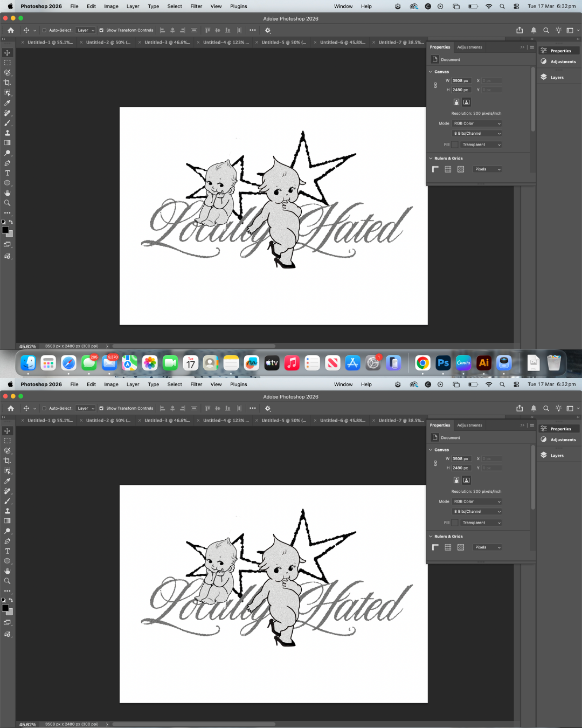The image size is (582, 728).
Task: Open Transparent fill dropdown in upper panel
Action: (x=481, y=145)
